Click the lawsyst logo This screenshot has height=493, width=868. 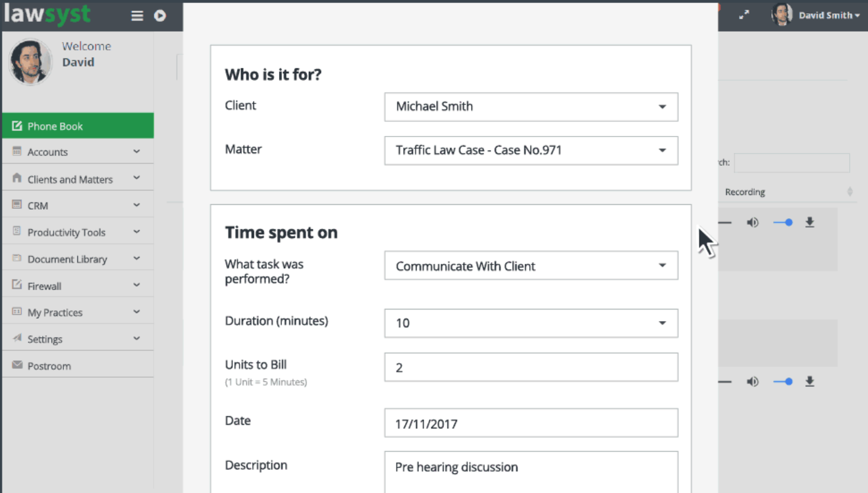click(48, 15)
